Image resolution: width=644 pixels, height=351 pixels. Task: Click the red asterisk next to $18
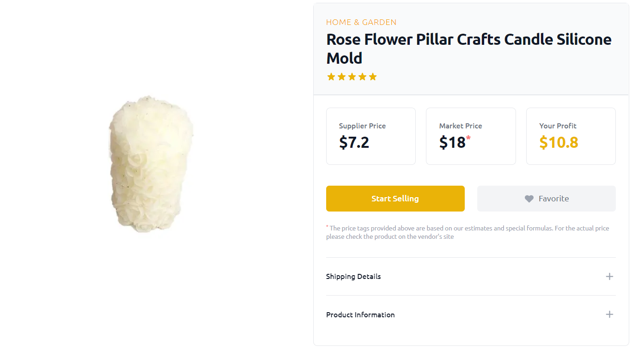[468, 138]
